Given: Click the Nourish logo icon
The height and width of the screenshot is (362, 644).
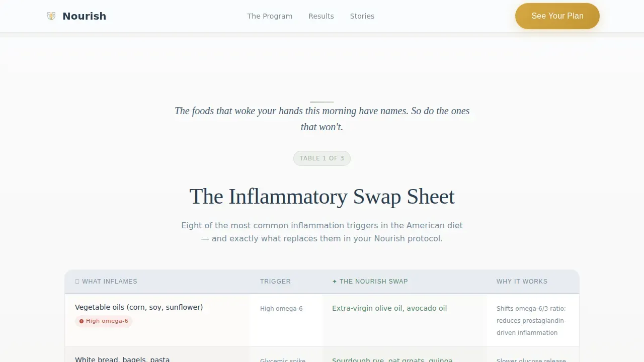Looking at the screenshot, I should tap(51, 16).
